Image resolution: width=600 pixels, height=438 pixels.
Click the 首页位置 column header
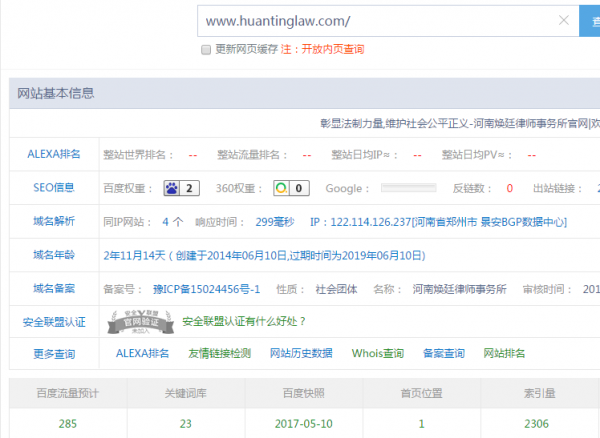(421, 393)
